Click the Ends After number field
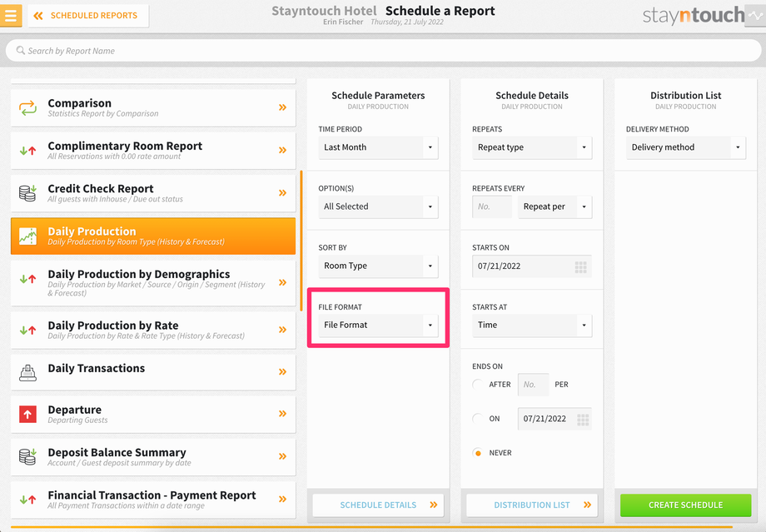766x532 pixels. pyautogui.click(x=533, y=385)
